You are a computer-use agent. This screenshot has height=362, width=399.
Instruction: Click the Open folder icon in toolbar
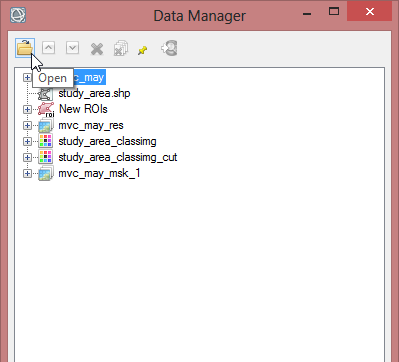point(25,48)
